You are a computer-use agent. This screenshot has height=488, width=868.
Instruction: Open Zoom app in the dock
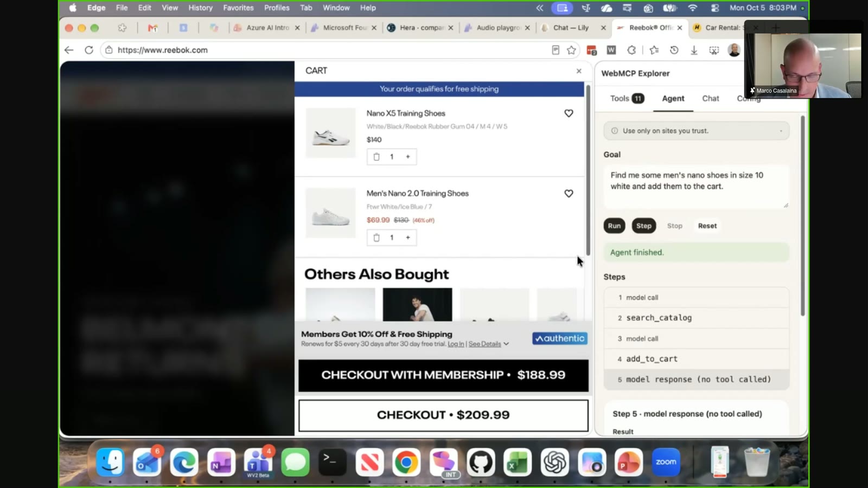tap(666, 462)
